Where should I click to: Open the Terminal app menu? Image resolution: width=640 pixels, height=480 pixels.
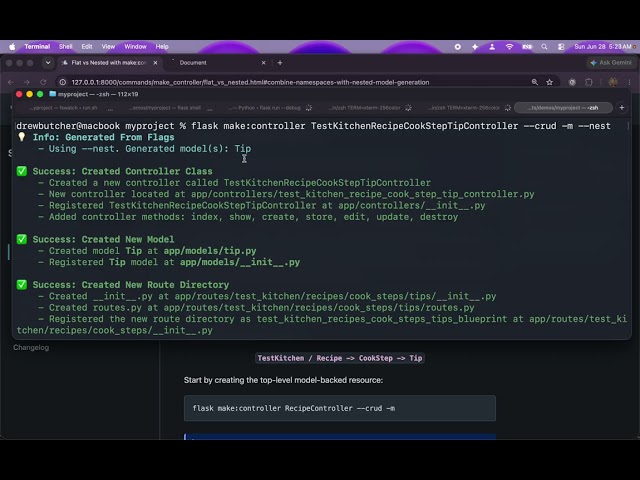click(37, 47)
